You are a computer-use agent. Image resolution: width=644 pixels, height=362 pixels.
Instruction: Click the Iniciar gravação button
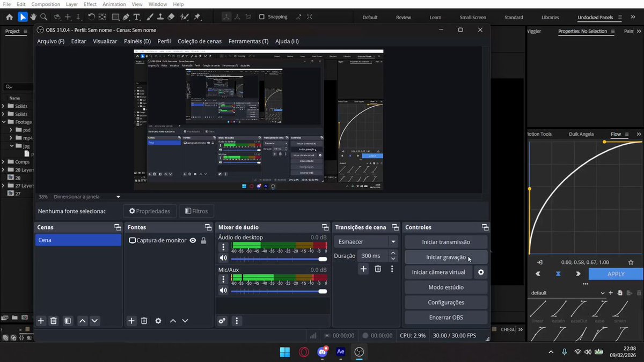click(x=446, y=257)
